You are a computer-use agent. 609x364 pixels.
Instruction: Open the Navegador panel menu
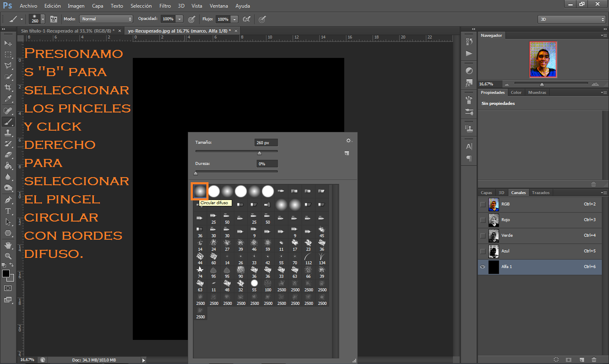(x=604, y=36)
